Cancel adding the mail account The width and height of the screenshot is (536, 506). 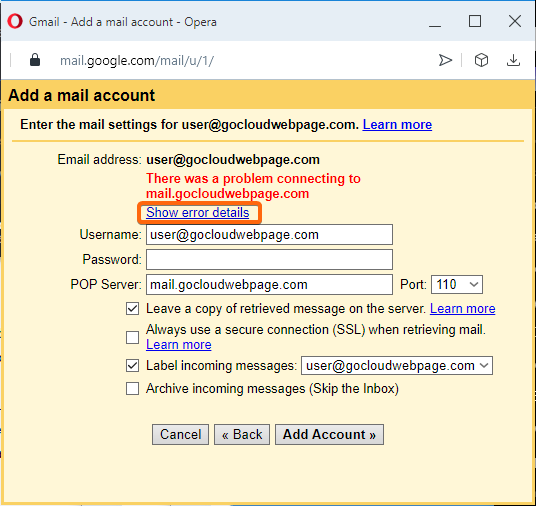[x=180, y=435]
